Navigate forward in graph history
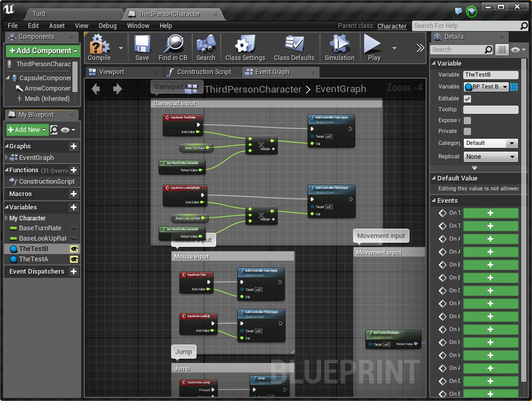Screen dimensions: 532x401 [x=117, y=89]
